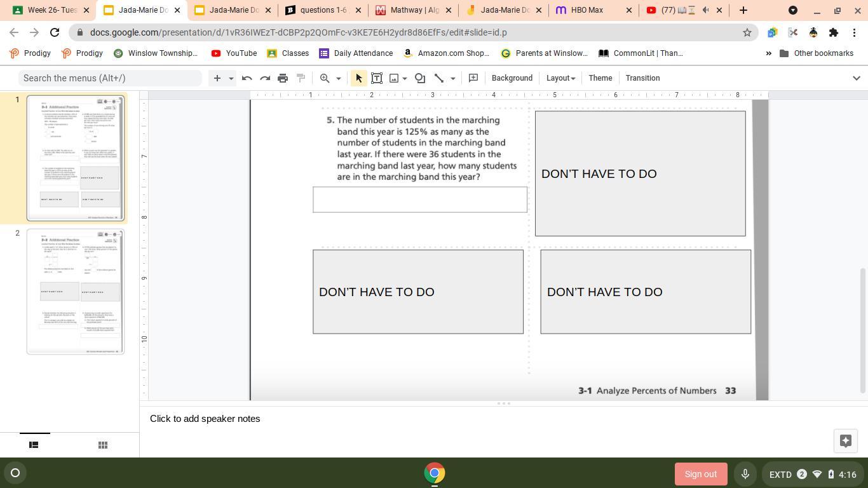868x488 pixels.
Task: Click the Search the menus field
Action: click(110, 78)
